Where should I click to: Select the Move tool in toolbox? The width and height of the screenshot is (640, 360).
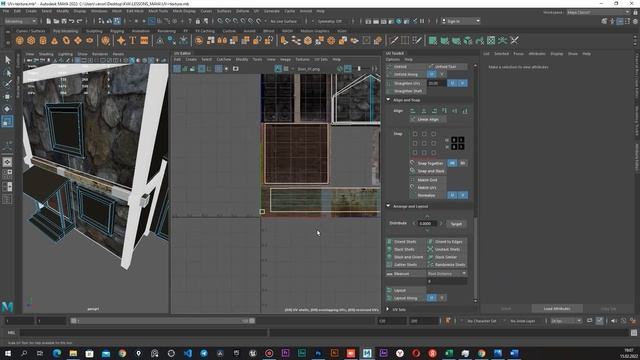7,97
